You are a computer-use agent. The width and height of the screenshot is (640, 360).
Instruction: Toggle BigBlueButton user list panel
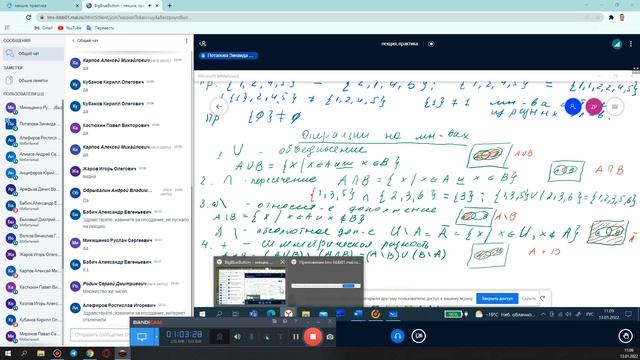[x=203, y=44]
